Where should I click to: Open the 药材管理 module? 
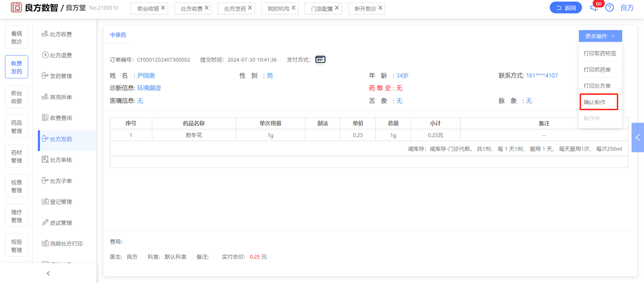(17, 156)
